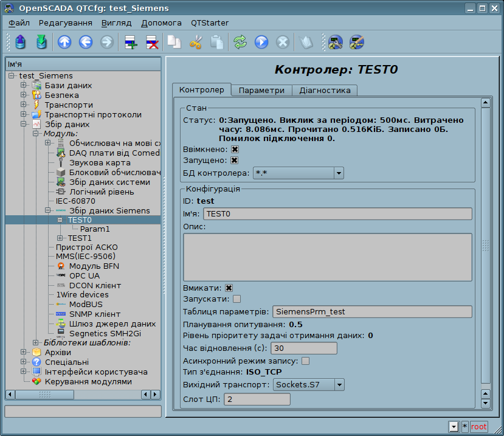
Task: Enable the Асинхронний режим запису checkbox
Action: point(306,361)
